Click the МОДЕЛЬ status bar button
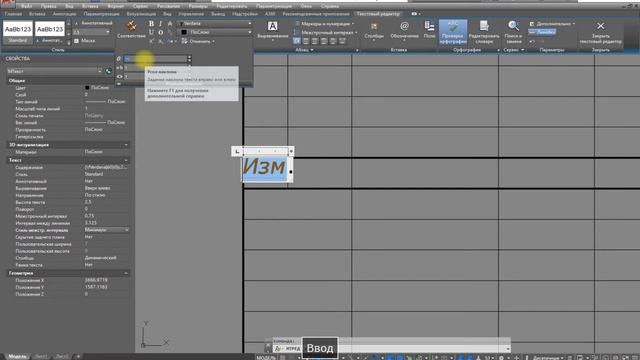Image resolution: width=640 pixels, height=360 pixels. [x=266, y=358]
